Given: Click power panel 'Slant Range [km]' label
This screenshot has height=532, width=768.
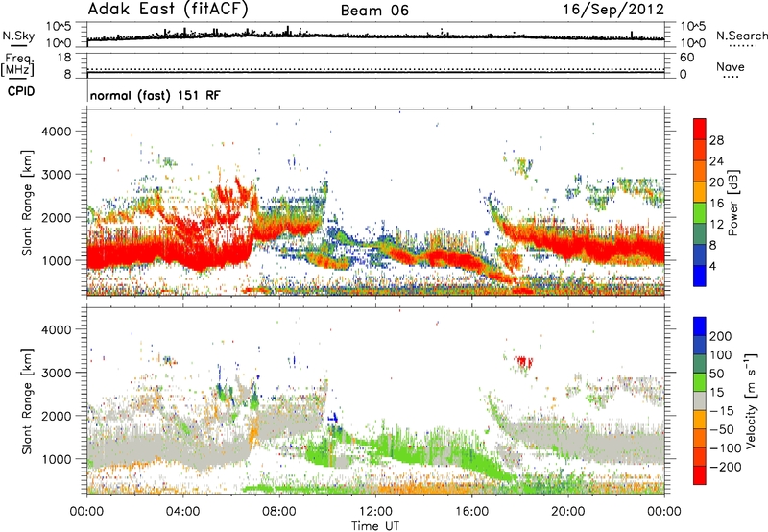Looking at the screenshot, I should point(27,203).
